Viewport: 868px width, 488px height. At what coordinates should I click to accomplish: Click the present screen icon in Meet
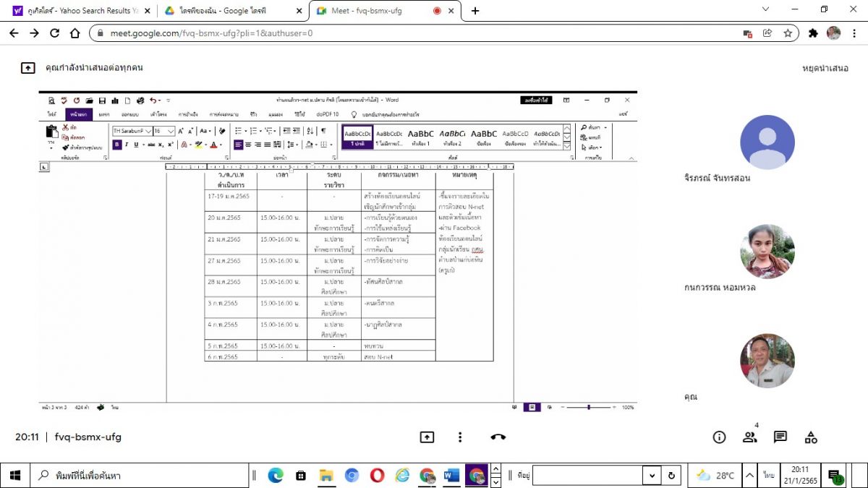click(427, 437)
